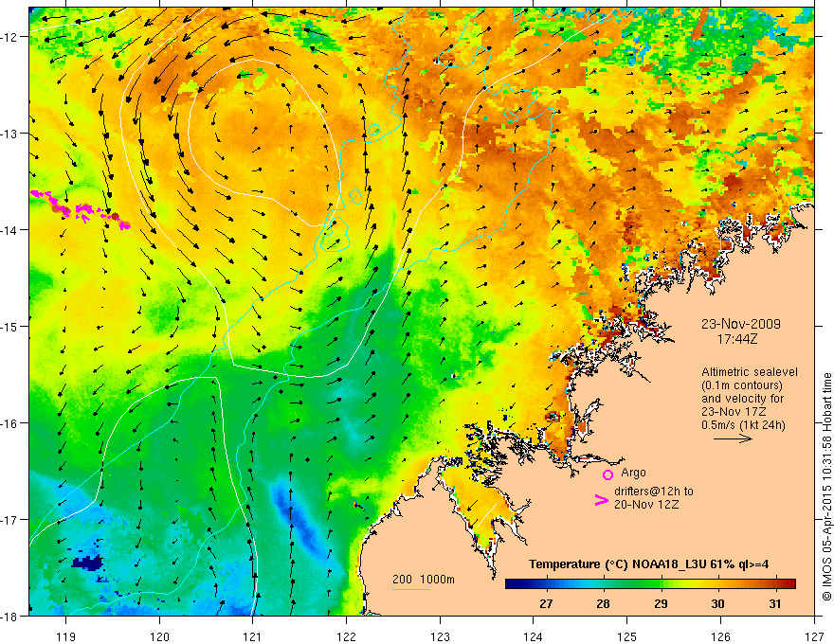Click the velocity scale arrow in legend
This screenshot has height=644, width=834.
(733, 438)
